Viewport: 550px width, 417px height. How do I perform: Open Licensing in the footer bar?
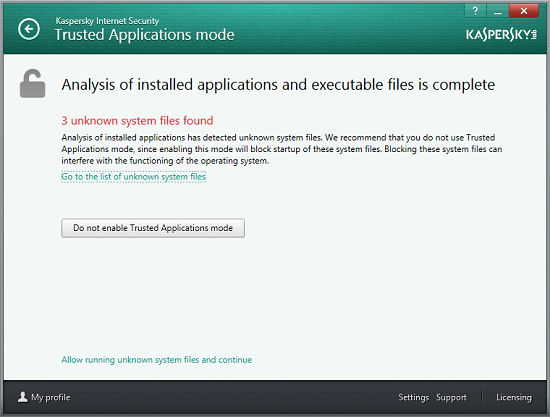pos(514,397)
